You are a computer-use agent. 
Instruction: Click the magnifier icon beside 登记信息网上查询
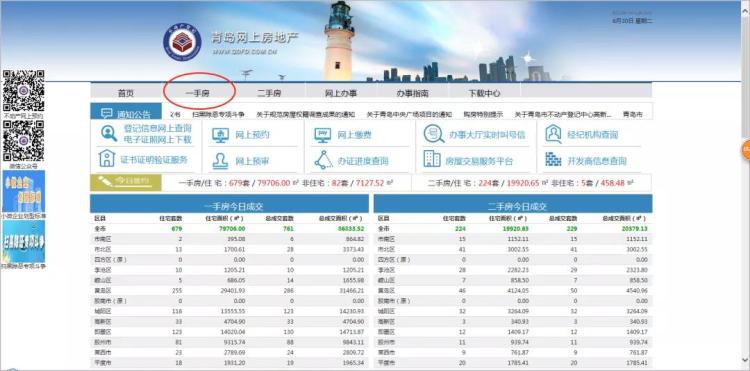[x=109, y=133]
